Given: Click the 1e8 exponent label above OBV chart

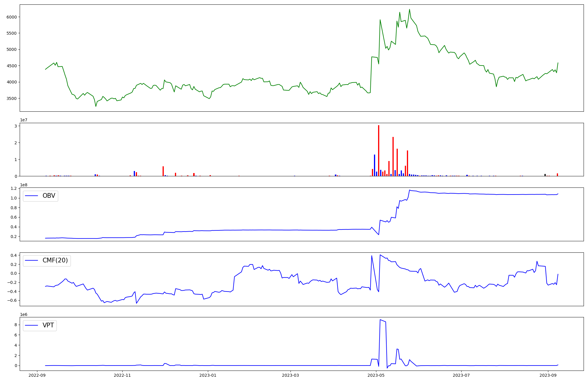Looking at the screenshot, I should tap(24, 185).
